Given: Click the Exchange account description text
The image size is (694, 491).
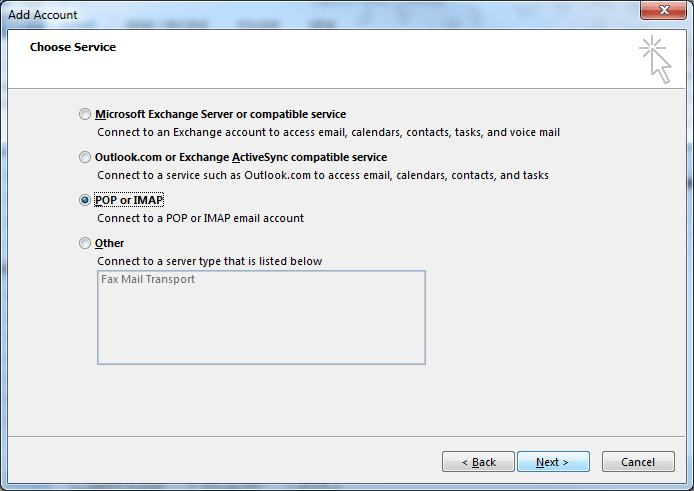Looking at the screenshot, I should [x=328, y=132].
